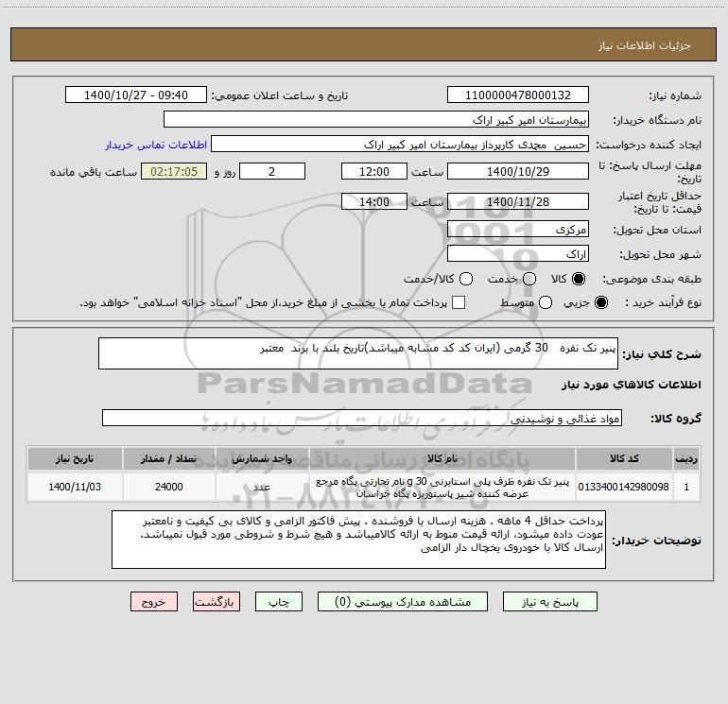Click the product code cell 0133400142980098
Screen dimensions: 728x704
(x=624, y=487)
